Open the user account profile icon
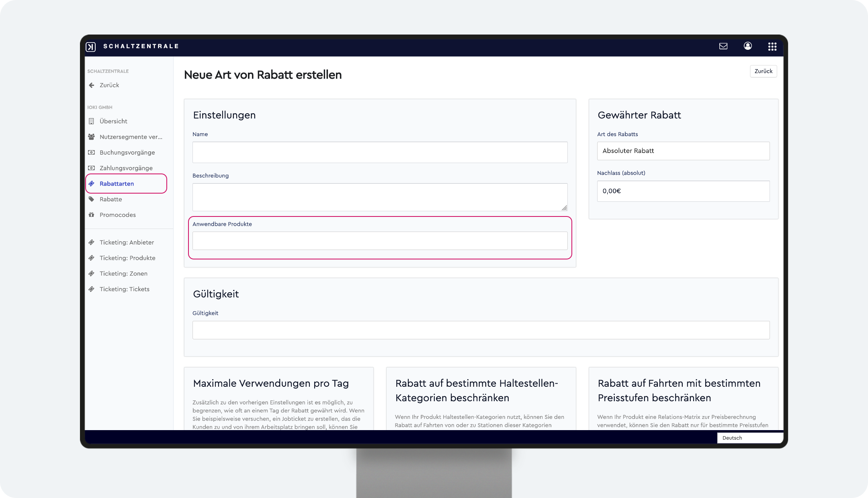The image size is (868, 498). pos(748,46)
